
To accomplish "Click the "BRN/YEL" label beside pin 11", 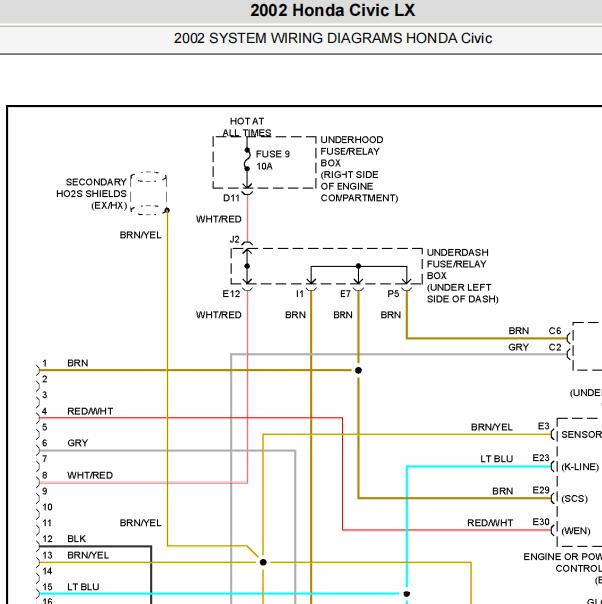I will coord(141,523).
